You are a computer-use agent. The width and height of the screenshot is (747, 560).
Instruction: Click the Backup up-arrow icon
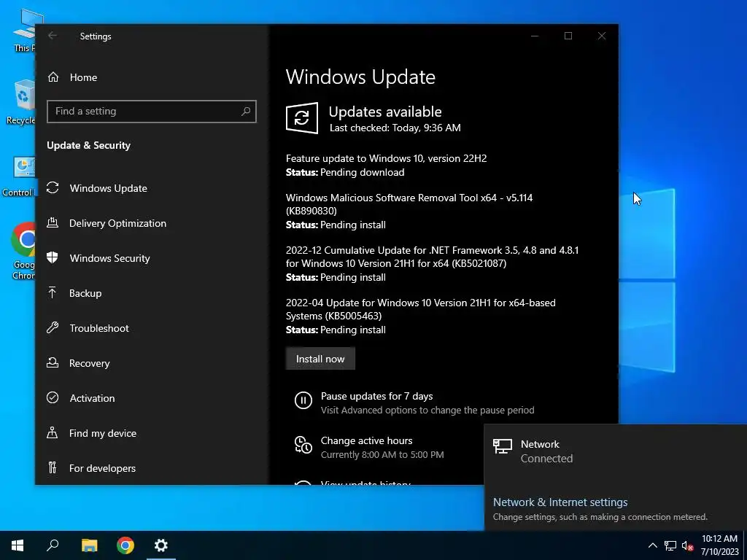[53, 292]
